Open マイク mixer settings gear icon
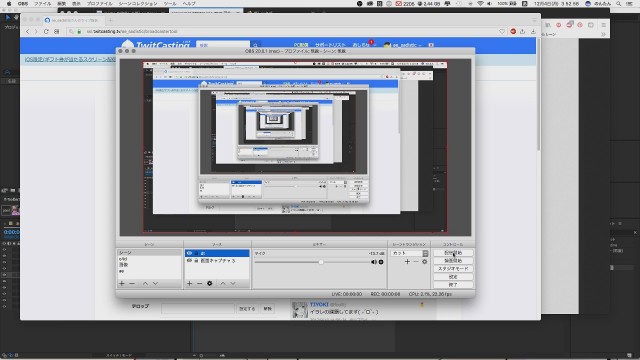Image resolution: width=640 pixels, height=360 pixels. [381, 262]
